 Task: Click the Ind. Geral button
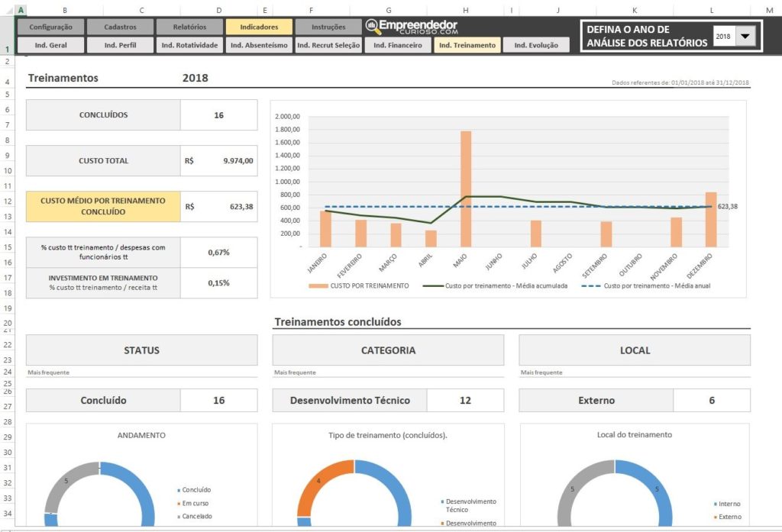click(x=50, y=45)
